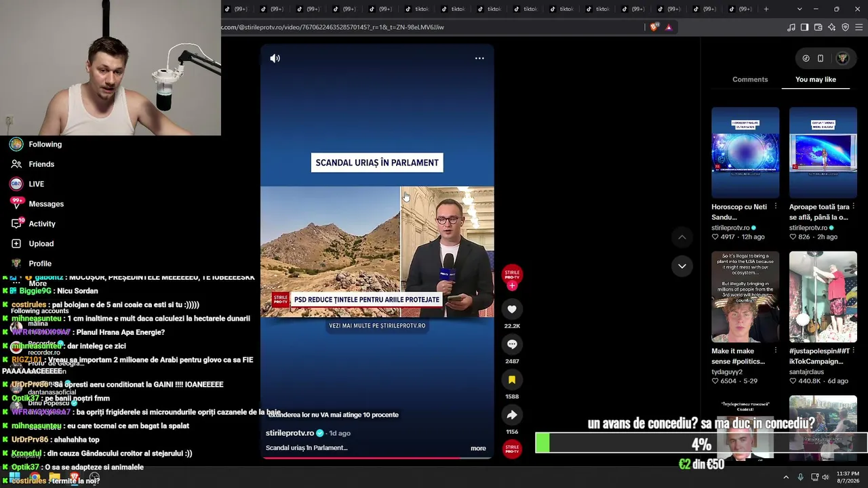Open the #justapolespin video thumbnail
This screenshot has height=488, width=868.
(823, 297)
